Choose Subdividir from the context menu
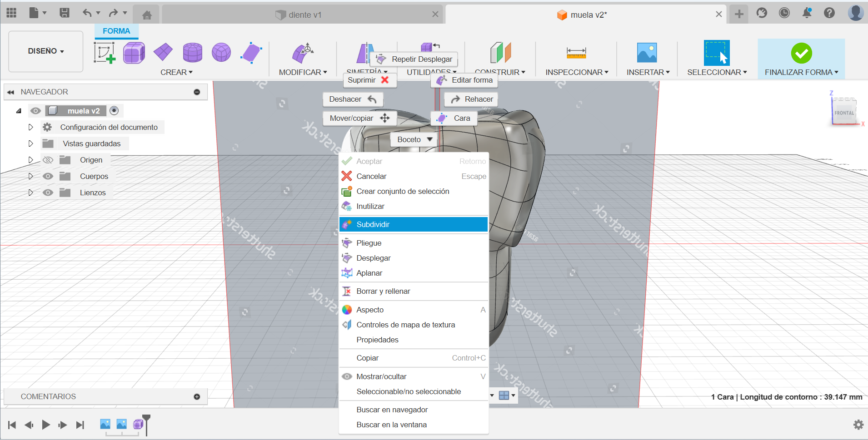868x440 pixels. (414, 224)
